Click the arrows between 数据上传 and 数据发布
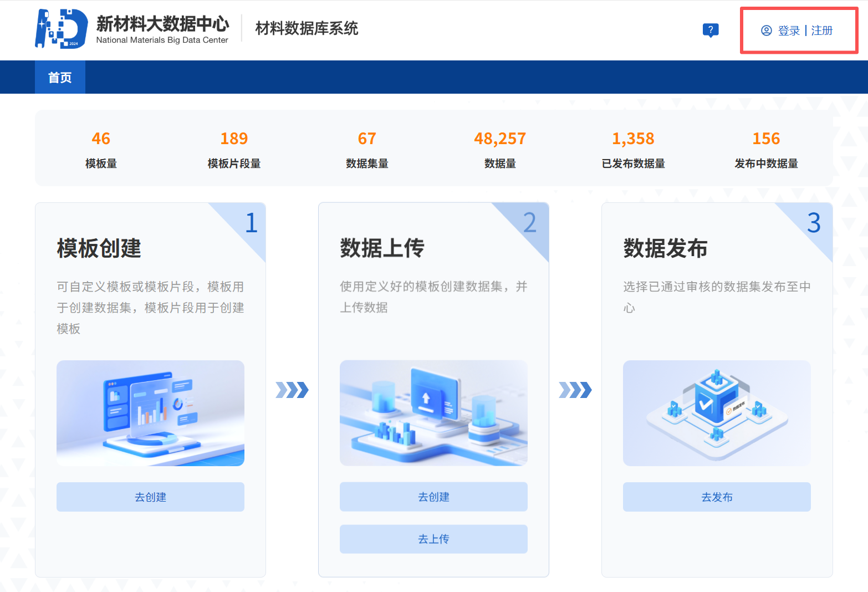 pyautogui.click(x=575, y=390)
